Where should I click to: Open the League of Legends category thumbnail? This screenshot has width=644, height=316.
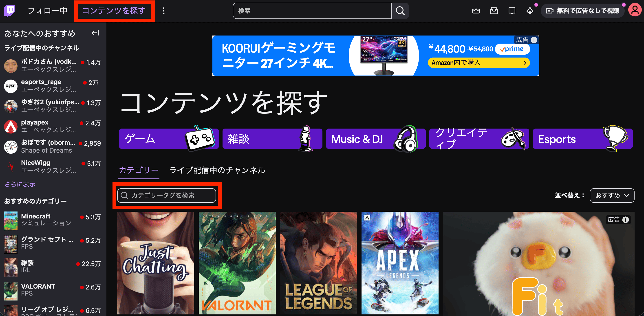(x=318, y=263)
